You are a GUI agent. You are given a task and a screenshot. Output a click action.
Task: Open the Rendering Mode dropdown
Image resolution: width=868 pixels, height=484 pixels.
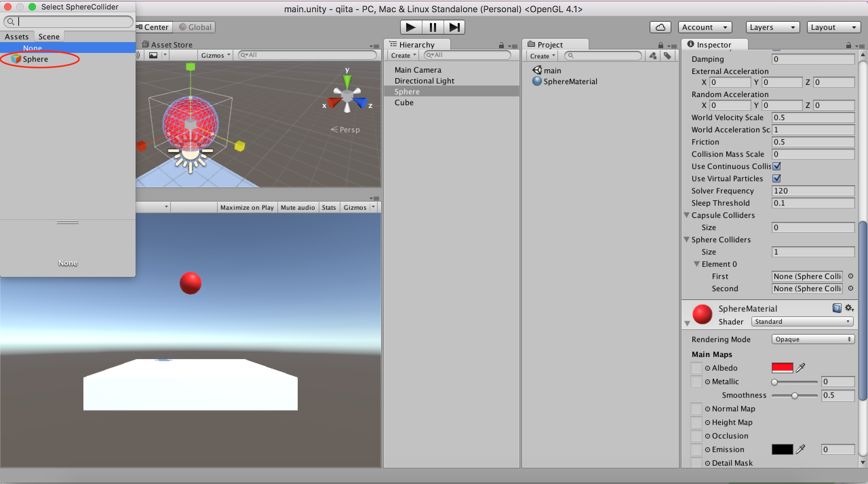coord(813,339)
